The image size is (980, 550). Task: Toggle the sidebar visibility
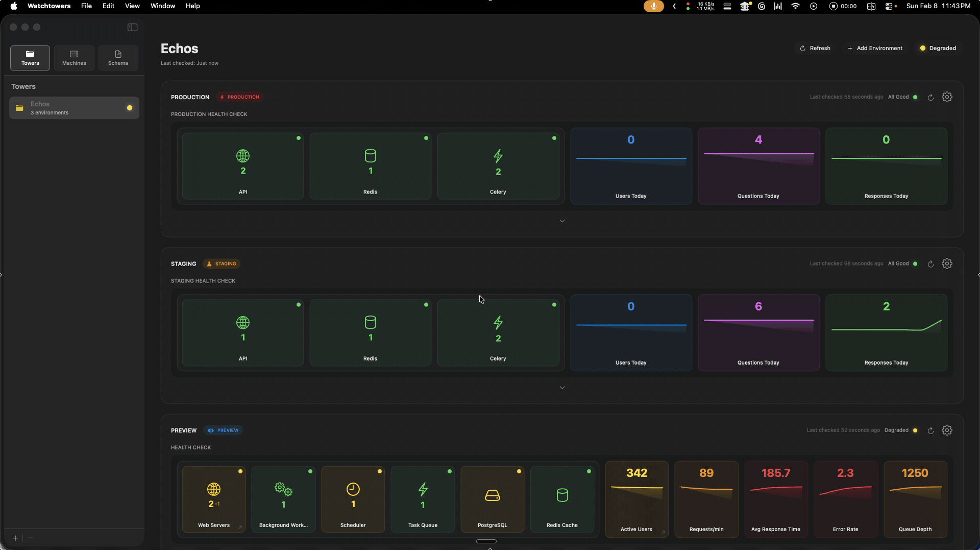[132, 27]
